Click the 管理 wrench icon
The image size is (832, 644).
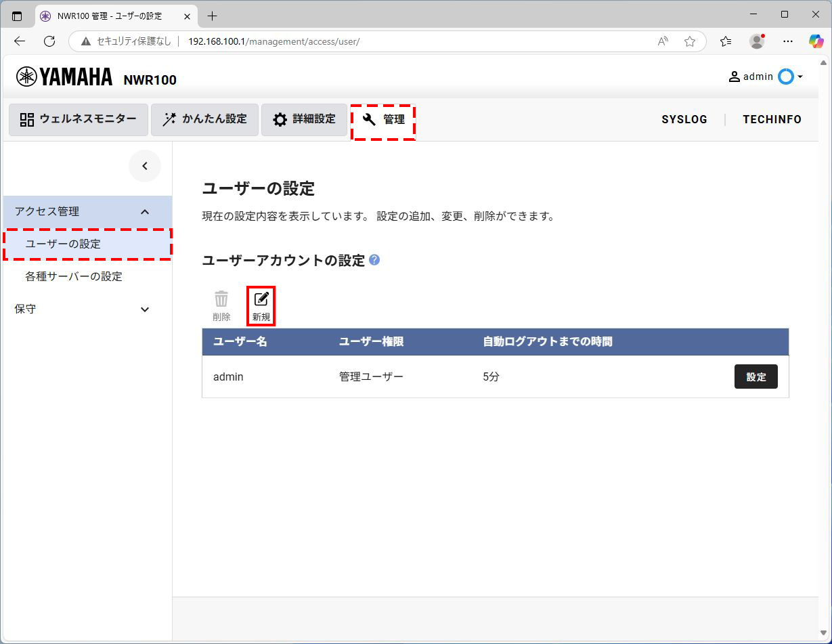pos(368,119)
